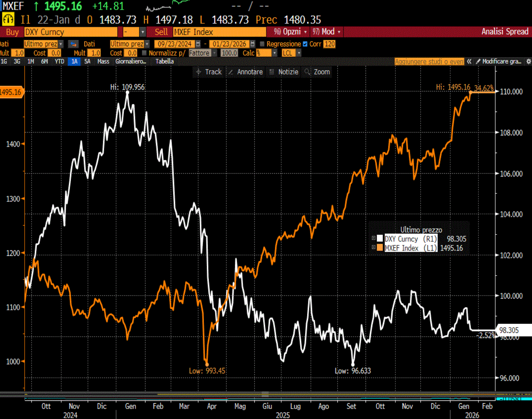Viewport: 532px width, 419px height.
Task: Open the Notizie news tool
Action: pos(284,72)
